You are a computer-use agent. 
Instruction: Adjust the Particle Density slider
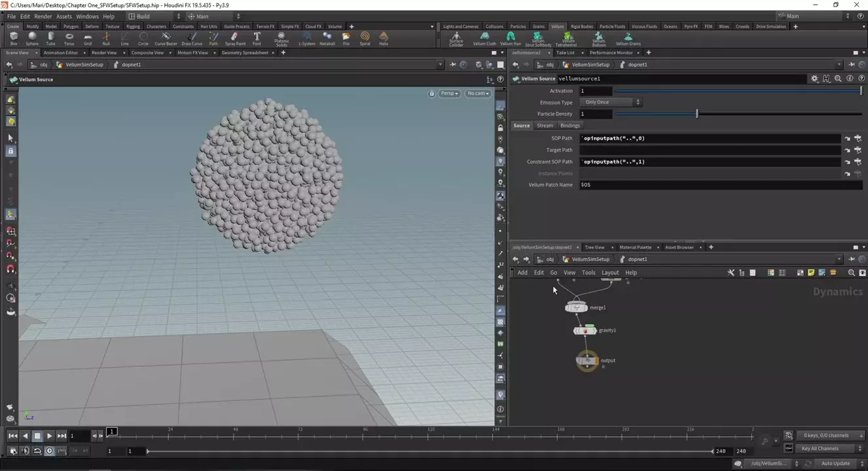(x=697, y=114)
